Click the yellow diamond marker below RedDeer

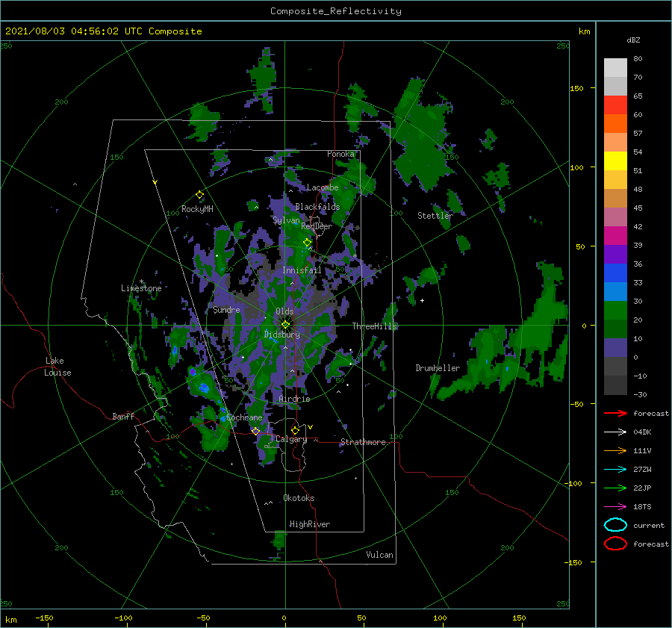pos(308,243)
